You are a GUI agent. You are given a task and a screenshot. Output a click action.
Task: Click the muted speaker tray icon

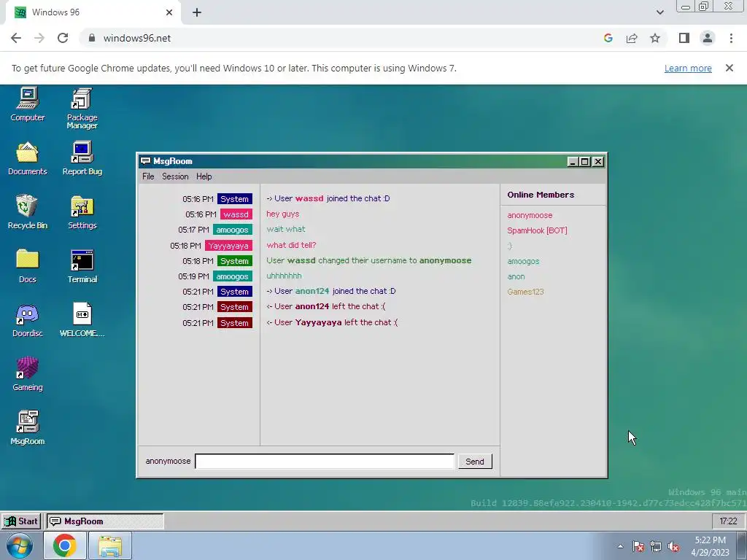pos(673,547)
